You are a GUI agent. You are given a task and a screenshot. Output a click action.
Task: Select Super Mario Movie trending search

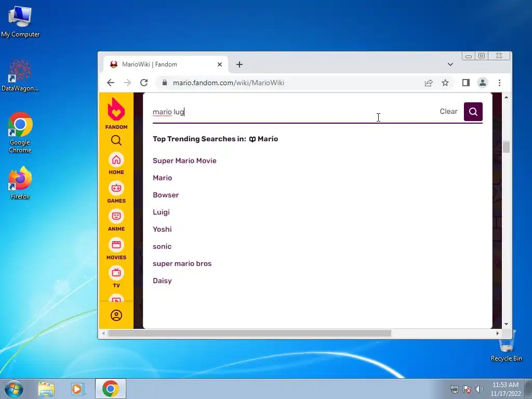(184, 161)
